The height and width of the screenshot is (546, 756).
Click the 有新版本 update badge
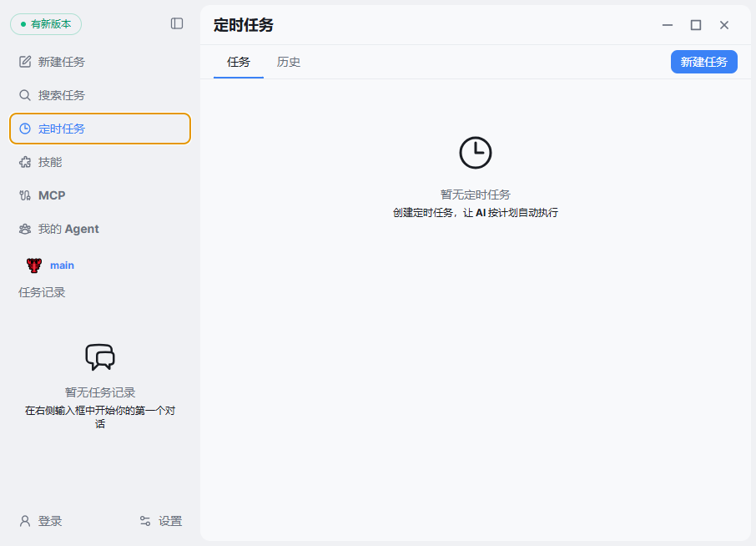[46, 24]
